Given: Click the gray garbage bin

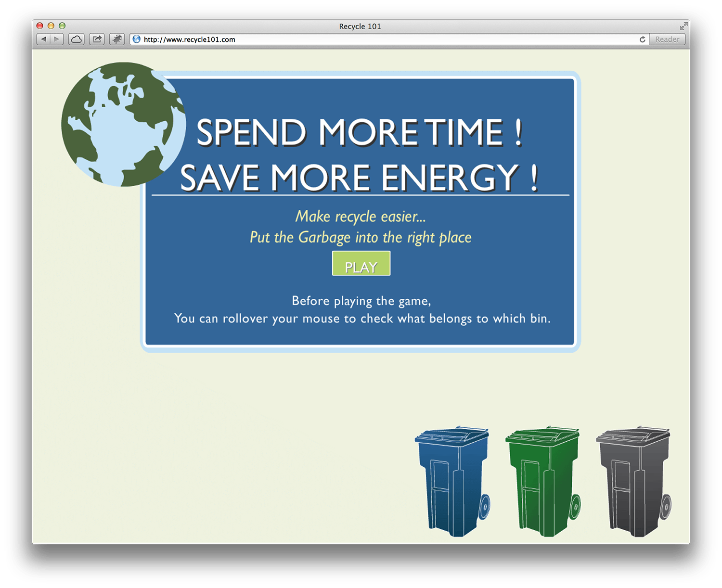Looking at the screenshot, I should pyautogui.click(x=634, y=481).
